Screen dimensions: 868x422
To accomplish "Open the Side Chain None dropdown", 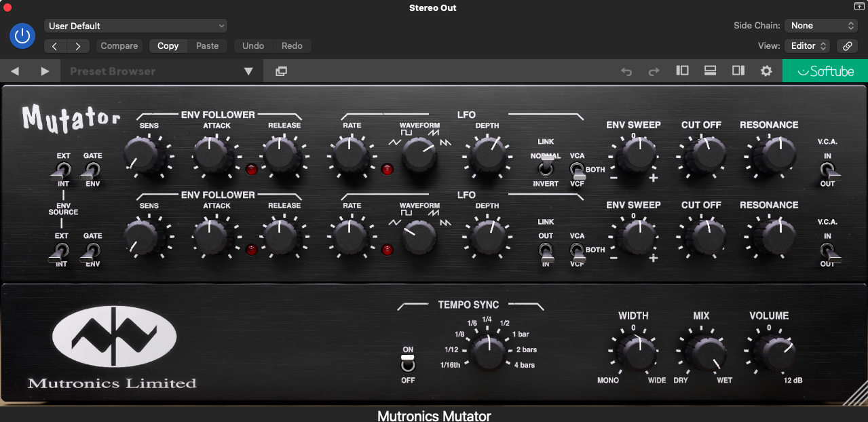I will click(x=821, y=26).
